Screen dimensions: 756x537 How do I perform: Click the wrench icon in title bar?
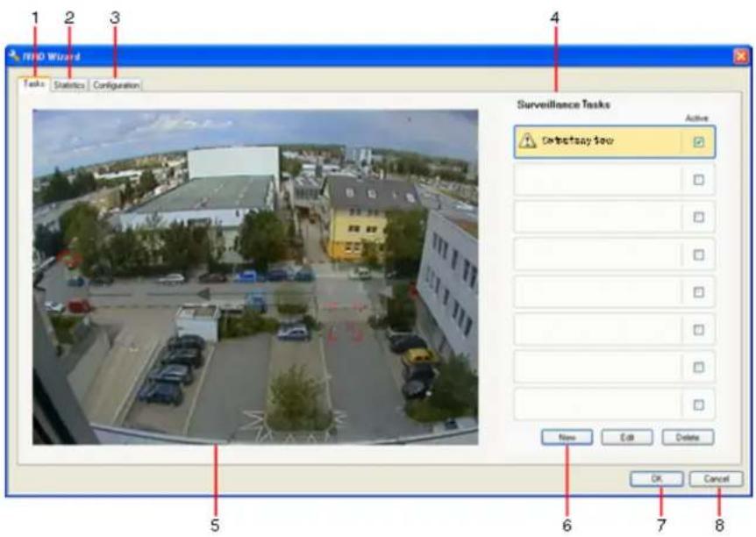click(x=14, y=56)
